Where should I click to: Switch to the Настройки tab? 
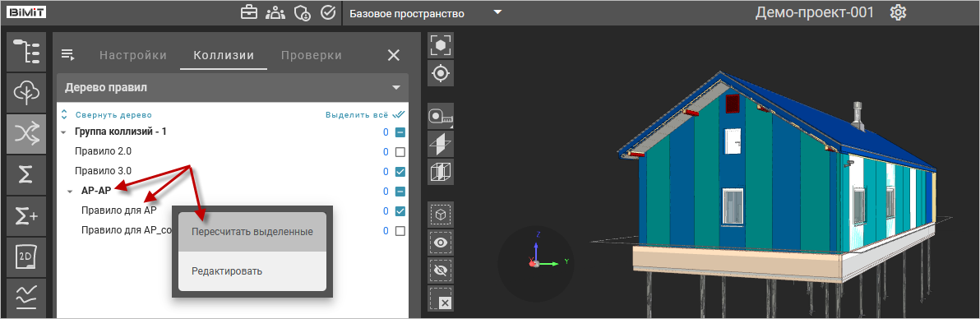[133, 55]
